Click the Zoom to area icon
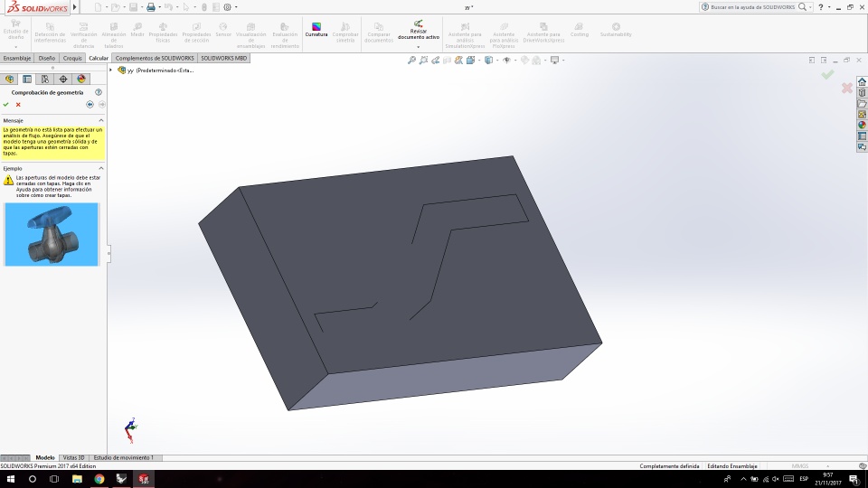Screen dimensions: 868x488 tap(423, 61)
